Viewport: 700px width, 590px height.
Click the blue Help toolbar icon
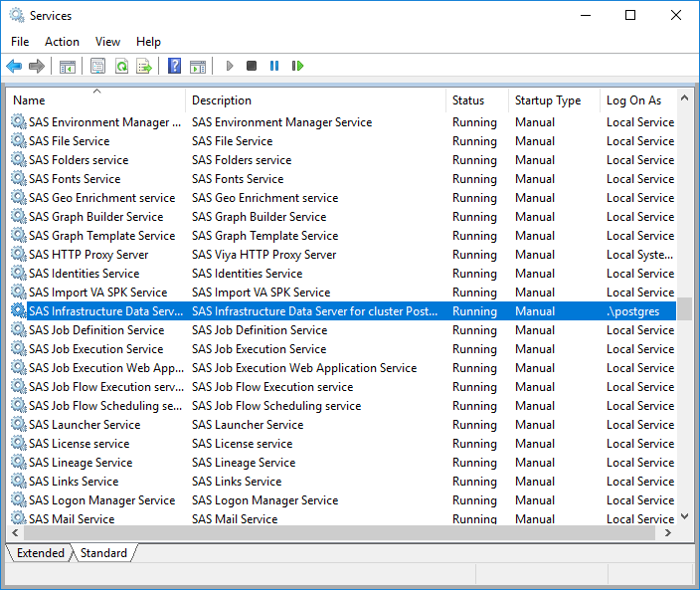[x=175, y=67]
